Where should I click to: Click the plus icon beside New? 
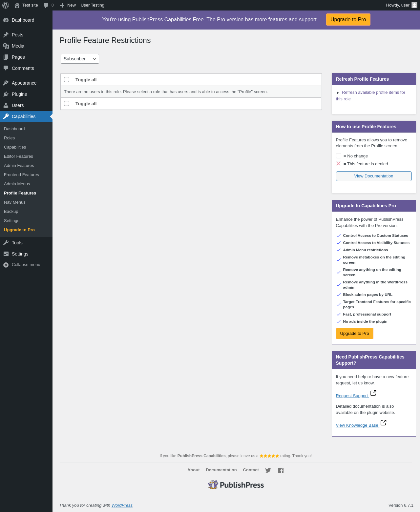point(62,5)
